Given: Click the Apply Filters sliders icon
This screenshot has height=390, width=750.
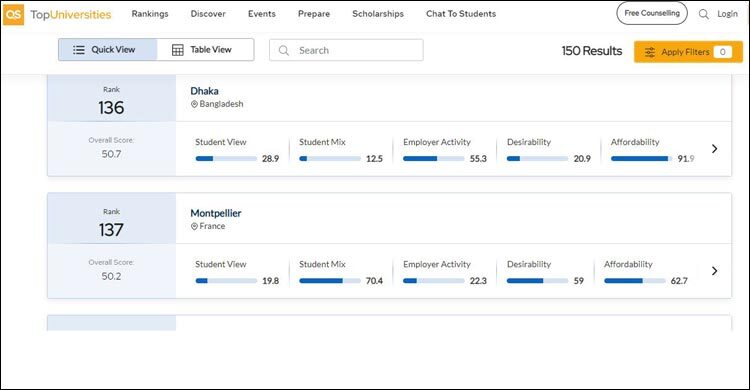Looking at the screenshot, I should (x=650, y=52).
